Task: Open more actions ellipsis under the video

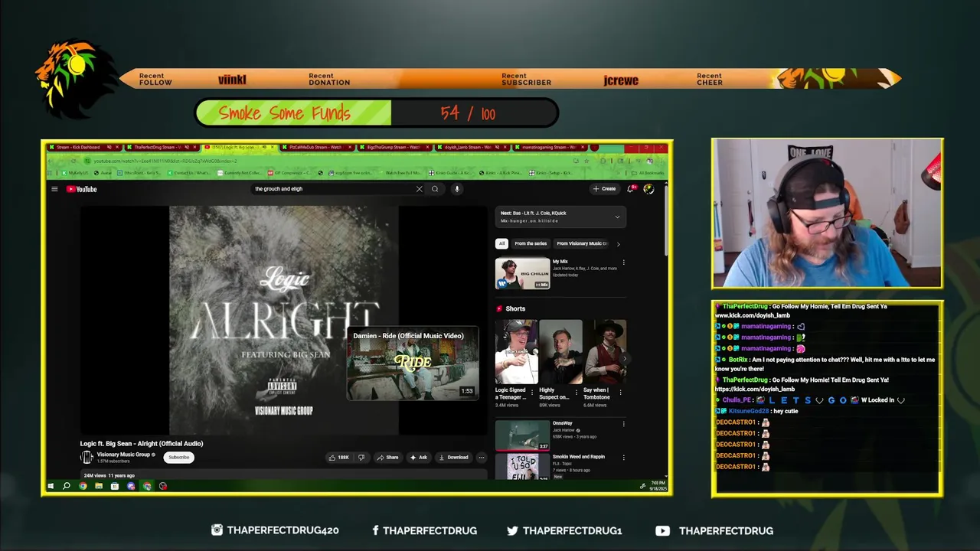Action: [481, 458]
